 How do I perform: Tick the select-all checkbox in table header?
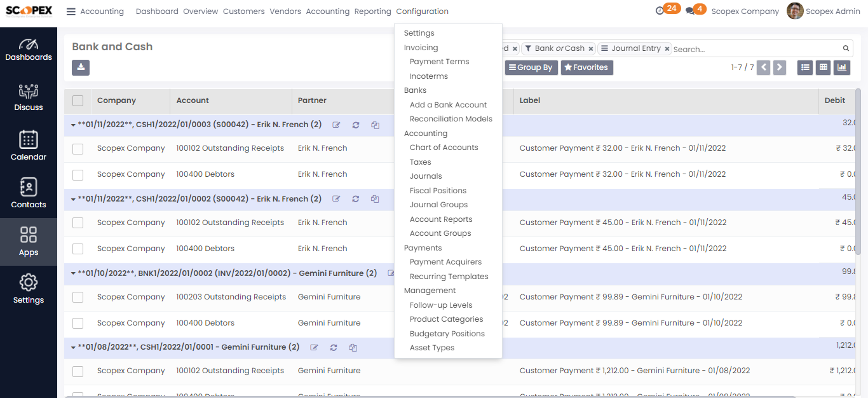click(78, 100)
